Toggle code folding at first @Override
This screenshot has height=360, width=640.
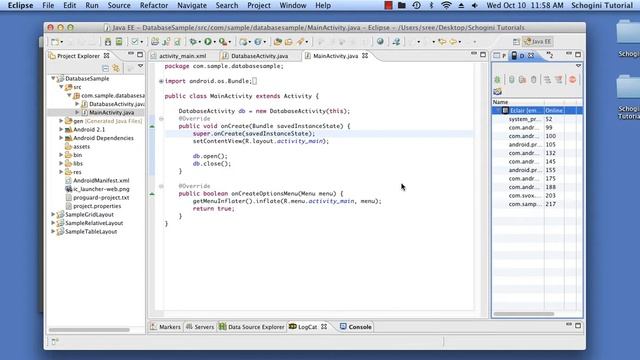point(161,119)
